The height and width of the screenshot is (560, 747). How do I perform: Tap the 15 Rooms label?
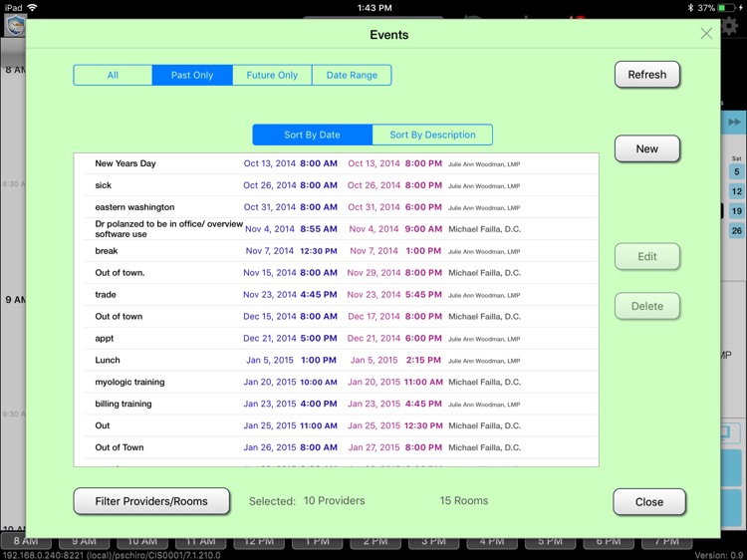coord(463,501)
